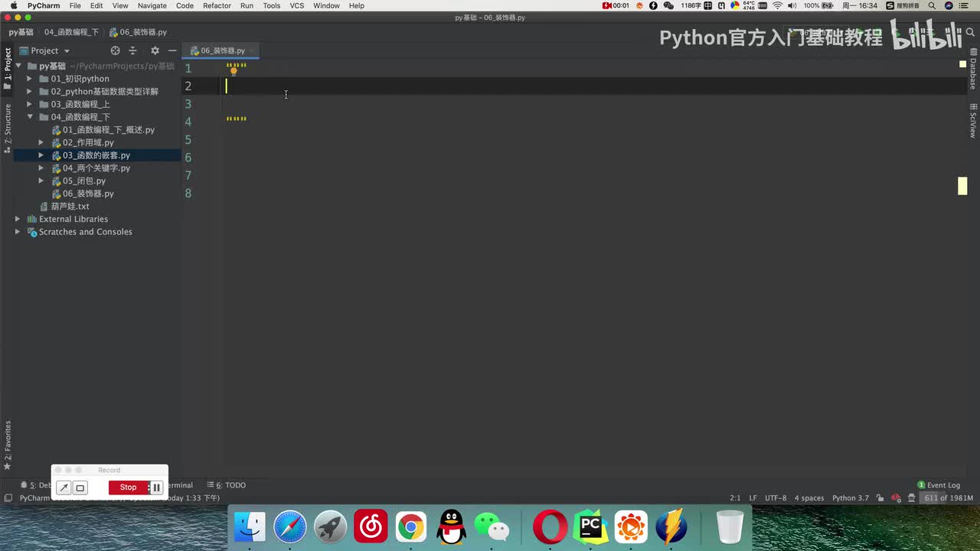Click the read-only lock icon in status bar
Image resolution: width=980 pixels, height=551 pixels.
880,498
